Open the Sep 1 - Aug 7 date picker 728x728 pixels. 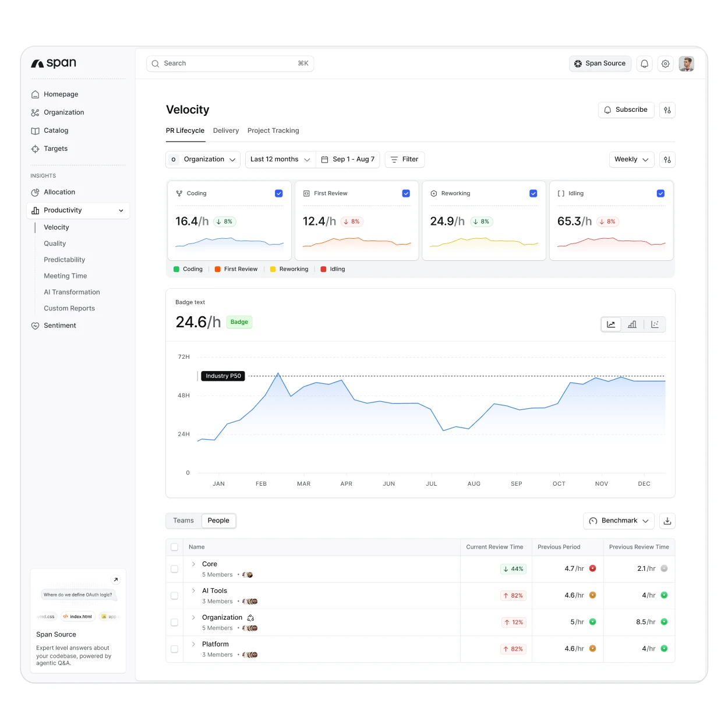[348, 160]
